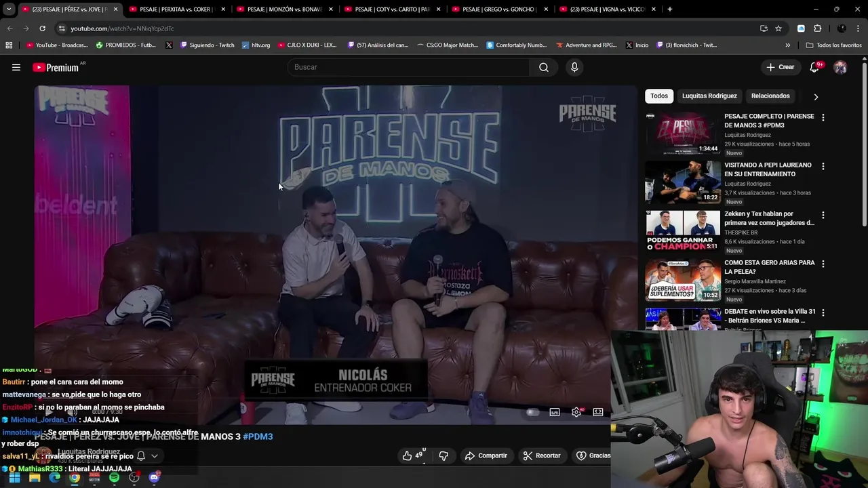868x488 pixels.
Task: Click the page vertical scrollbar
Action: point(865,146)
